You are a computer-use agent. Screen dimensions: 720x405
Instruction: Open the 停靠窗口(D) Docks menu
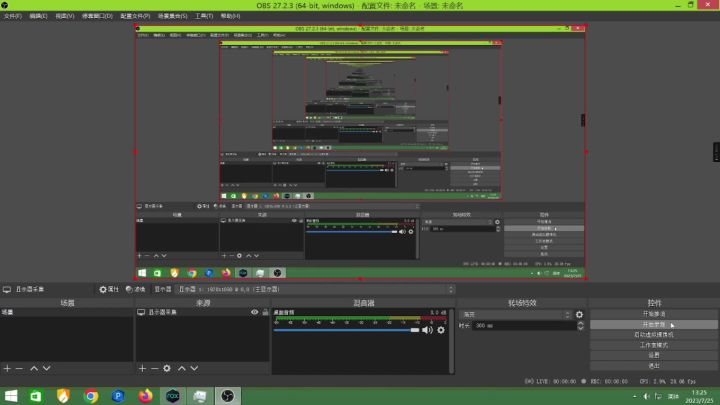click(97, 16)
